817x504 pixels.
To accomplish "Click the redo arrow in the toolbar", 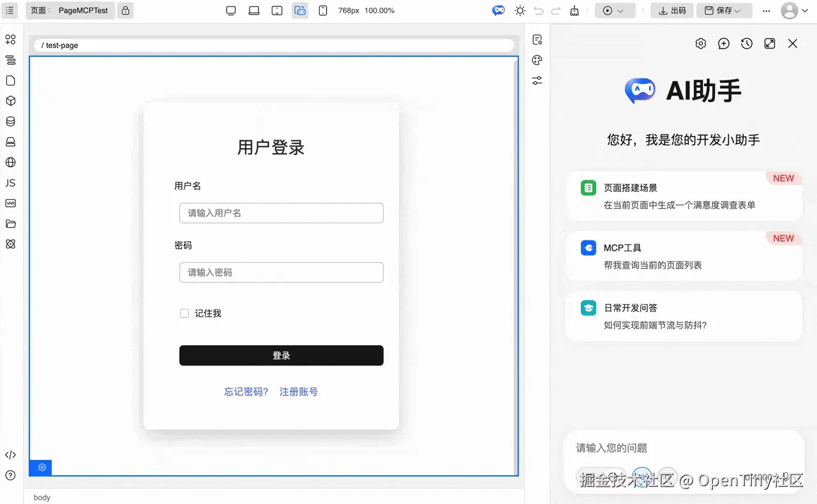I will coord(556,10).
